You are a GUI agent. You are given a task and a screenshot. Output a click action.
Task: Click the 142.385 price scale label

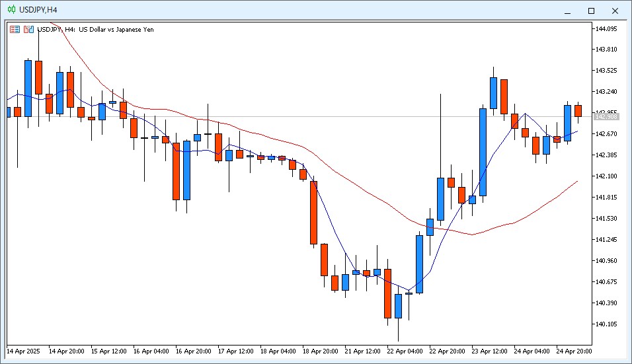606,155
